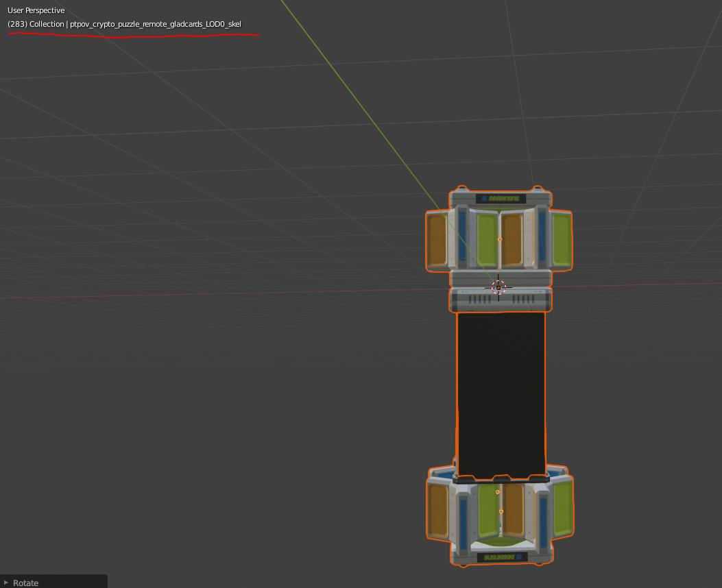Image resolution: width=722 pixels, height=588 pixels.
Task: Click the far-left orange panel of top module
Action: [x=437, y=241]
